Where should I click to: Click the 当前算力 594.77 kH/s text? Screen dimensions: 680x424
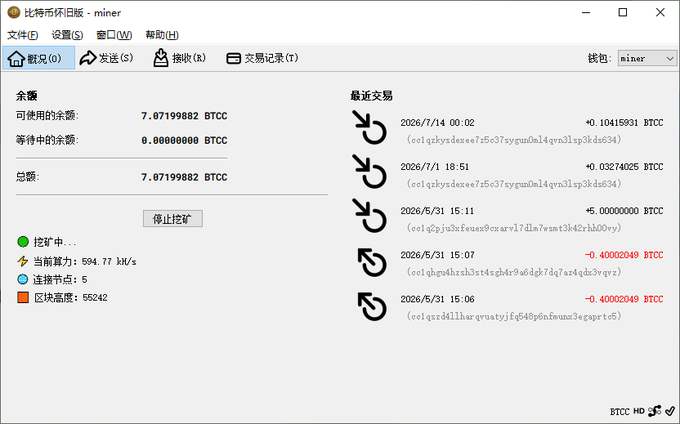85,261
